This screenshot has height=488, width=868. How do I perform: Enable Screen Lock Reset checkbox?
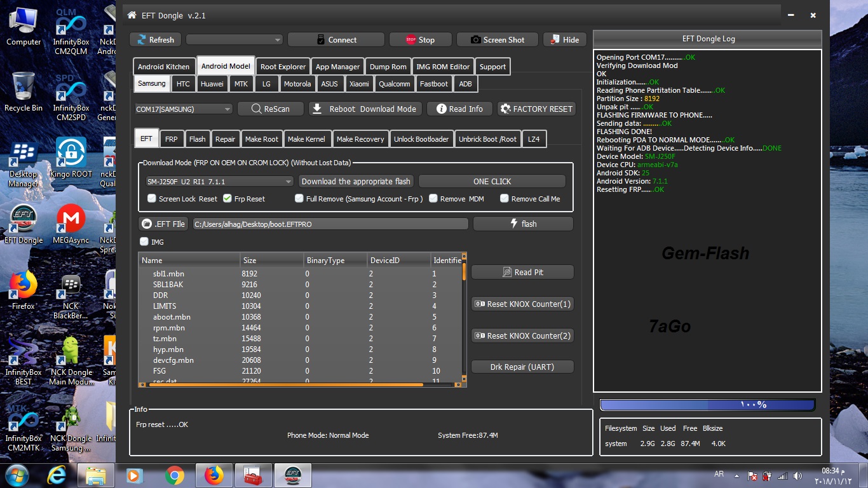click(x=152, y=198)
